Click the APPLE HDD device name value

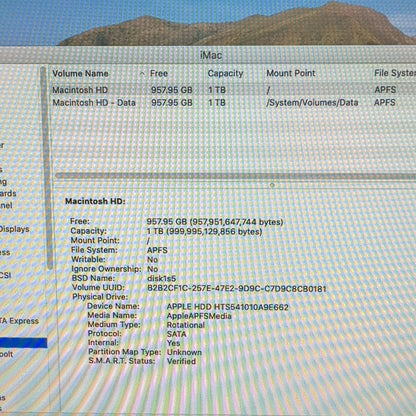(227, 307)
